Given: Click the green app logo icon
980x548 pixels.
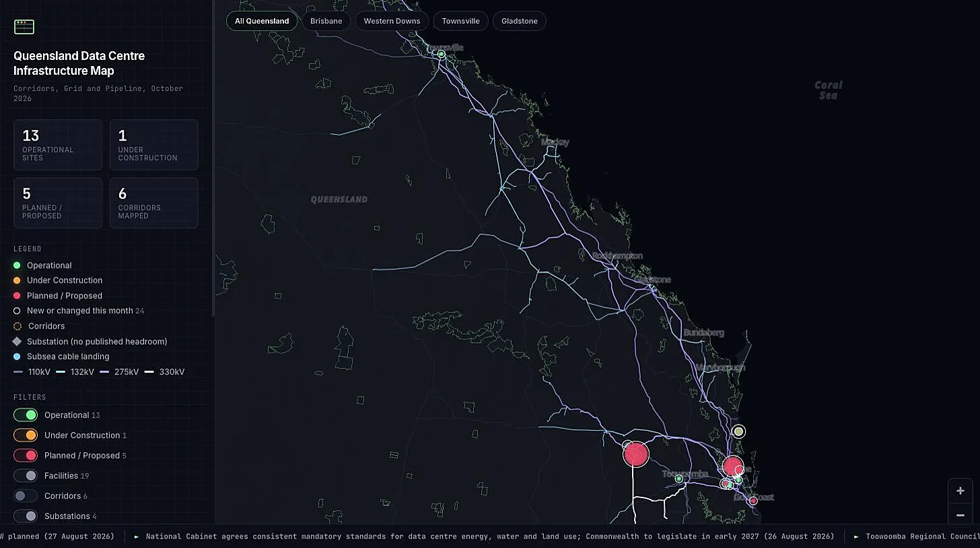Looking at the screenshot, I should pos(24,26).
